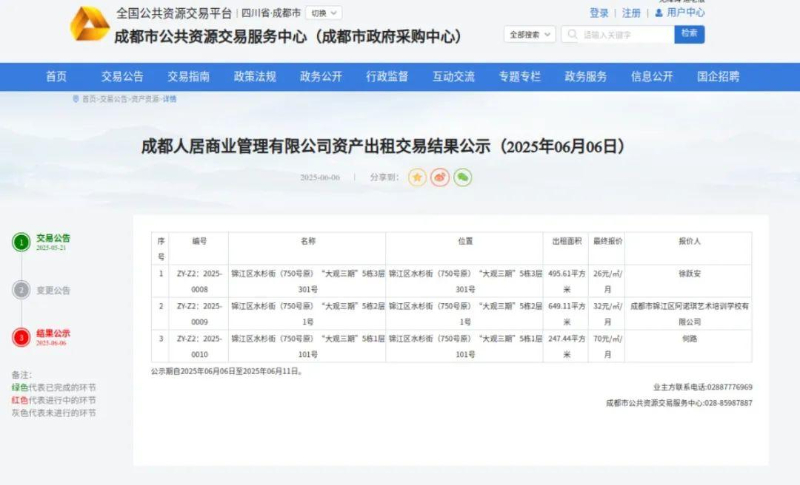
Task: Open 互动交流 navigation menu item
Action: point(454,76)
